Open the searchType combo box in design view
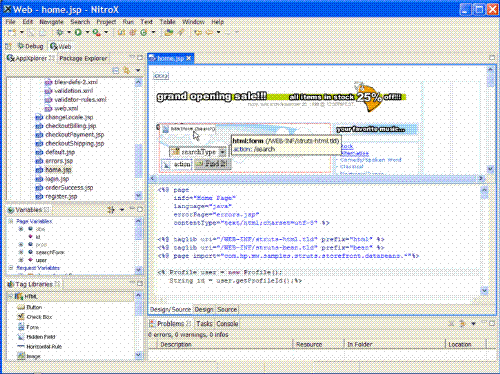500x374 pixels. click(223, 152)
